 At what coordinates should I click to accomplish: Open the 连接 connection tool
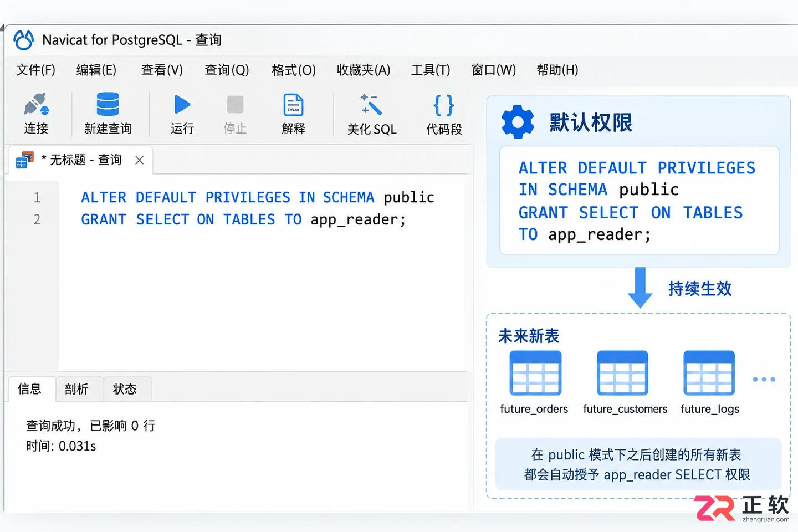(37, 114)
